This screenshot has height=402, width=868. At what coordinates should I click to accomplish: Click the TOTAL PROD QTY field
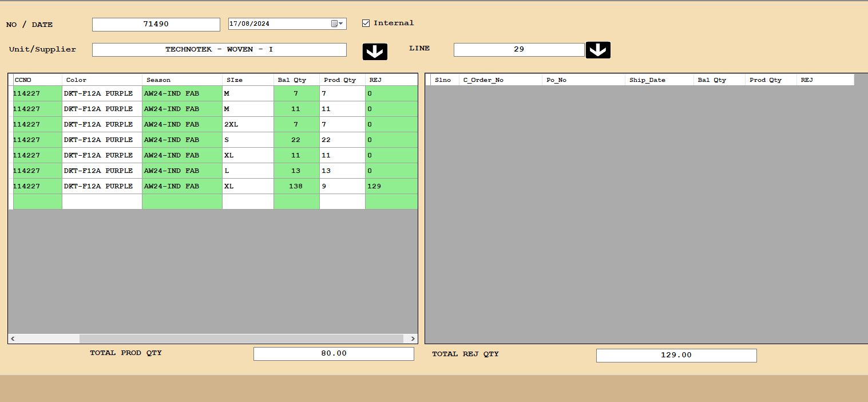tap(334, 354)
